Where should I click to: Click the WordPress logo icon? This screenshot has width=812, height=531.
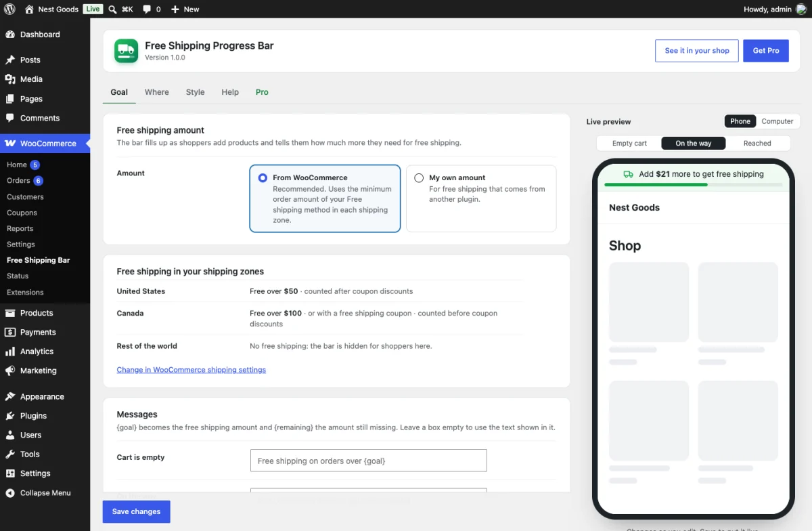click(x=9, y=9)
